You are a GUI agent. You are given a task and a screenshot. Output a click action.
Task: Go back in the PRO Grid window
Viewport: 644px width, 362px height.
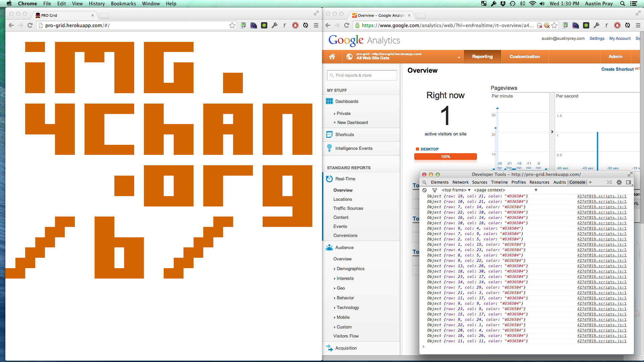(x=11, y=25)
